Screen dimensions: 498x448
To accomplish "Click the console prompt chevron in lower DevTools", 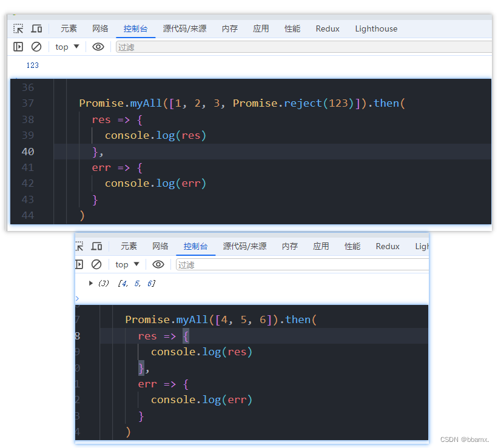I will click(77, 298).
